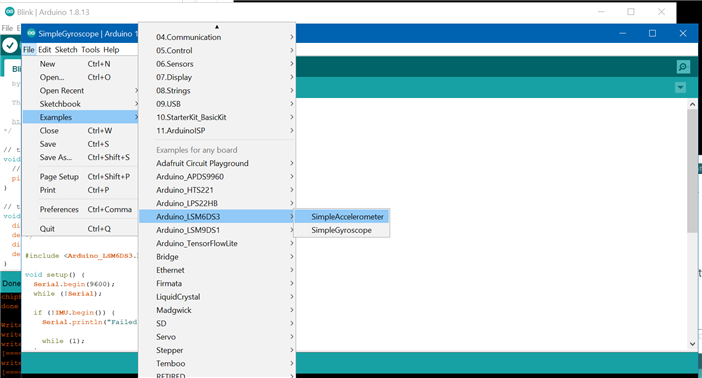Click the Serial Monitor magnifier icon
The width and height of the screenshot is (702, 378).
(x=683, y=67)
